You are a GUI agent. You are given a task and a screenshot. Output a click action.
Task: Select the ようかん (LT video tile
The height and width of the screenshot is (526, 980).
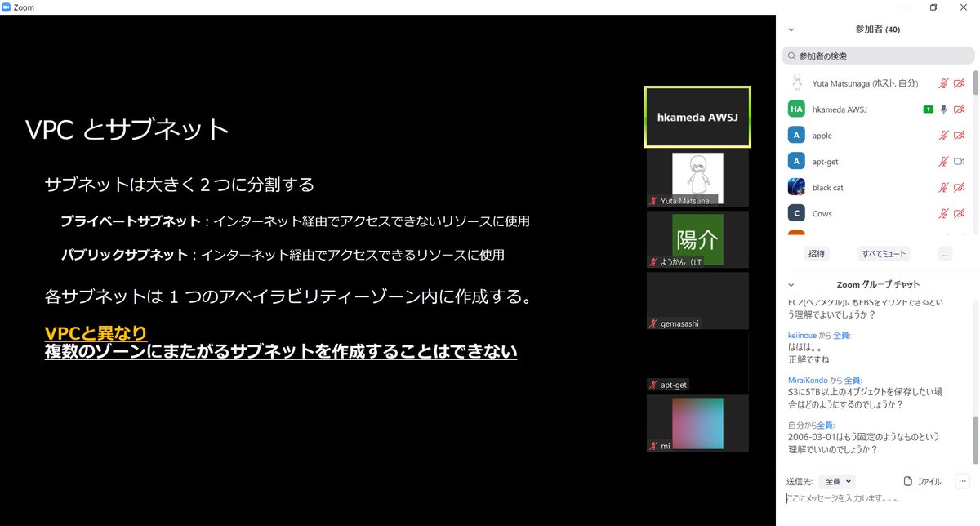(697, 239)
